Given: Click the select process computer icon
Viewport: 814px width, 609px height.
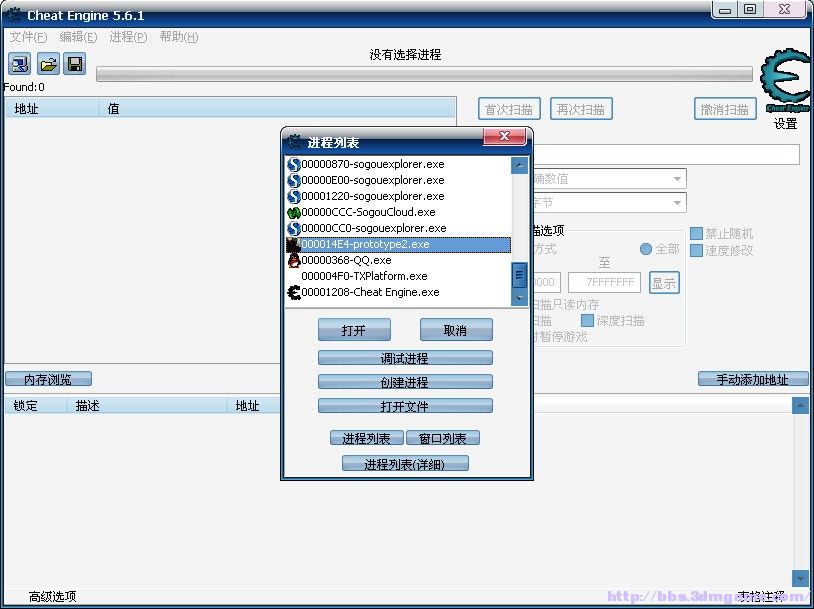Looking at the screenshot, I should click(x=20, y=64).
